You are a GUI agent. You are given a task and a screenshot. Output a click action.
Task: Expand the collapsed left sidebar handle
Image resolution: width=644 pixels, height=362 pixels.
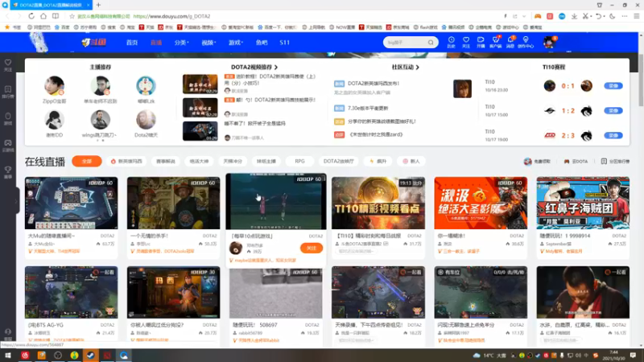tap(17, 200)
